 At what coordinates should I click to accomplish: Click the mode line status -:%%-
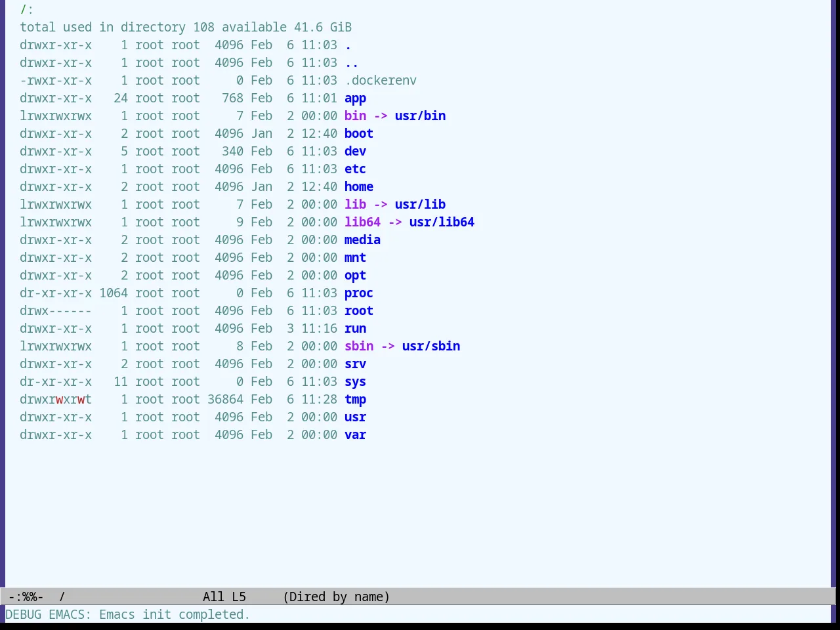tap(26, 597)
